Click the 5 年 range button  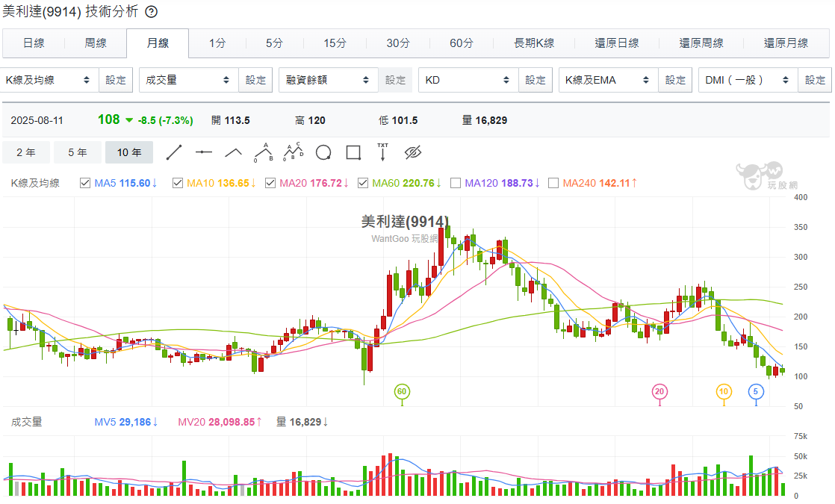(x=78, y=152)
